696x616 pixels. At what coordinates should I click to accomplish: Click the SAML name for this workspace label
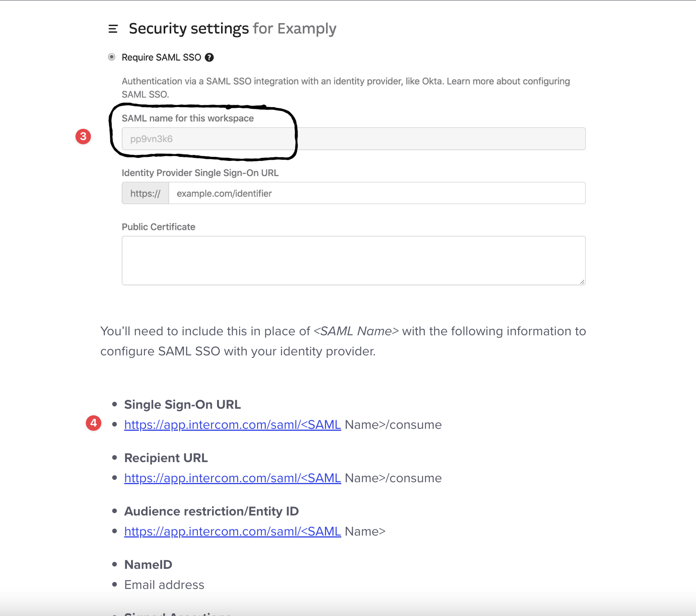coord(188,118)
